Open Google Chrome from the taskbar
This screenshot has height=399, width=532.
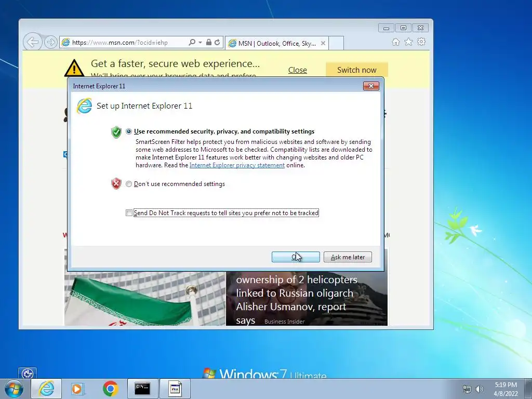[x=110, y=389]
